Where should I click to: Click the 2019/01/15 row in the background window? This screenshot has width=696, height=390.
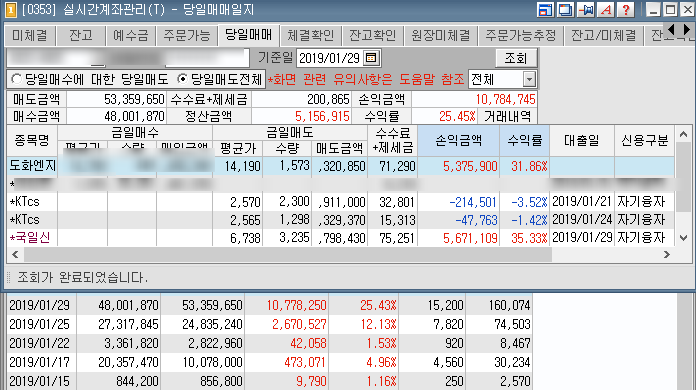269,381
